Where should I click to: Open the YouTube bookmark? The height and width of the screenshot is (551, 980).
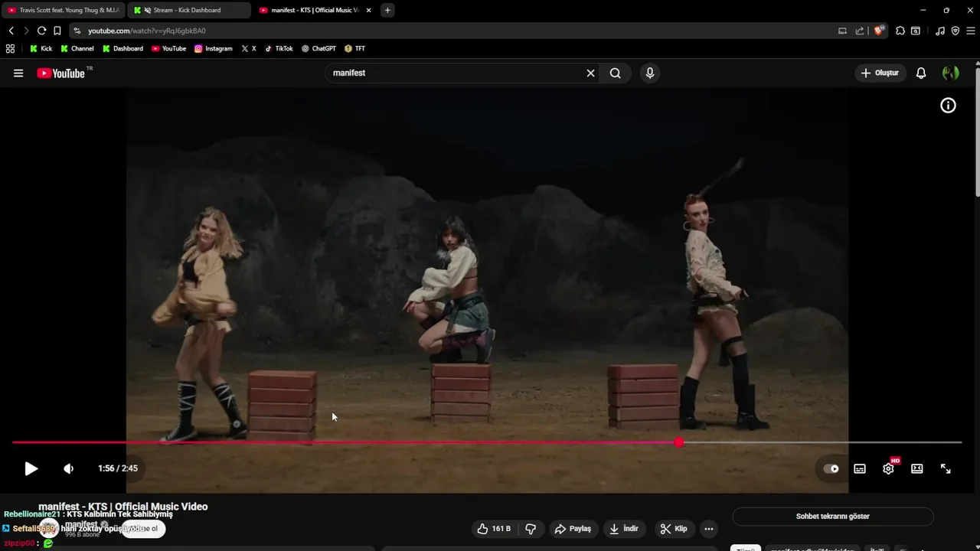(x=168, y=48)
